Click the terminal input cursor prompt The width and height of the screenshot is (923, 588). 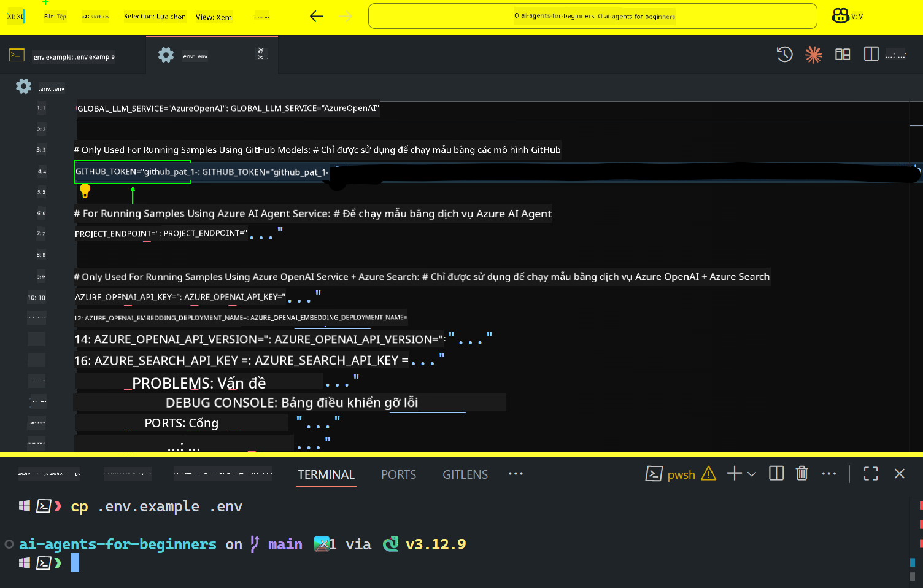pyautogui.click(x=75, y=563)
